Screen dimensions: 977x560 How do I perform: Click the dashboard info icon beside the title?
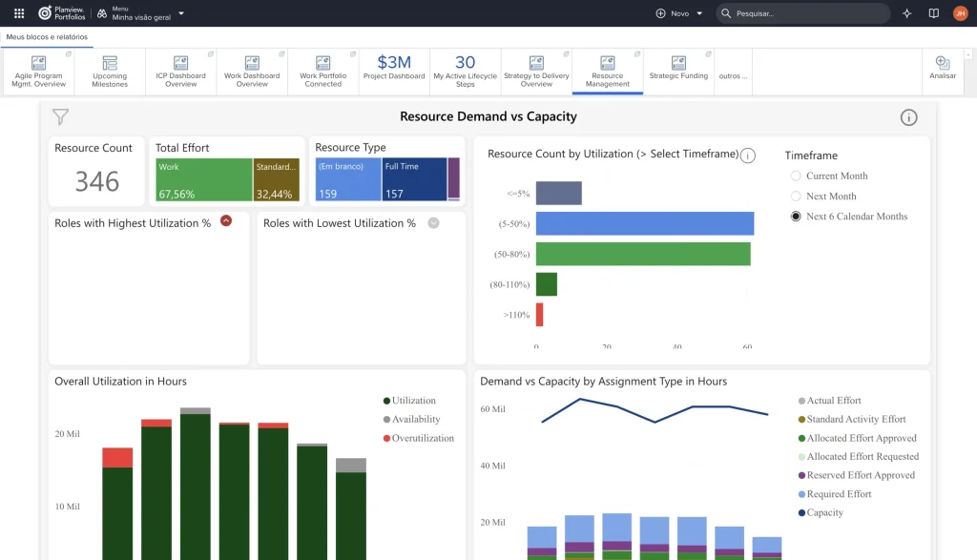[908, 117]
